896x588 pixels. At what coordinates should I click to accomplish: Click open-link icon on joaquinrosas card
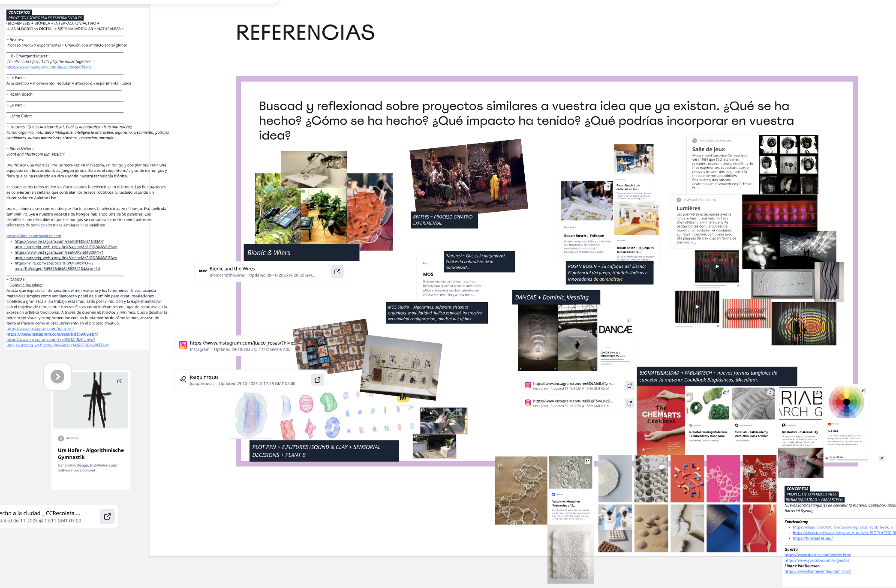pyautogui.click(x=318, y=380)
